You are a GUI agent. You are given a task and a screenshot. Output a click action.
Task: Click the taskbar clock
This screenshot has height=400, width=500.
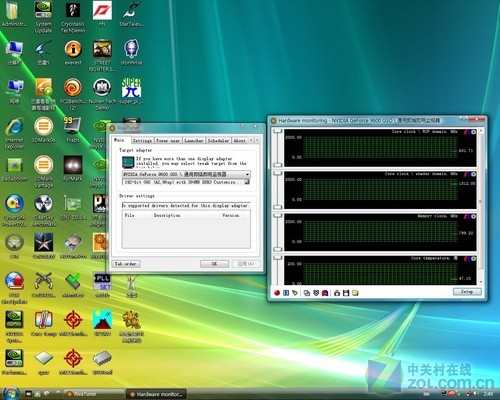[488, 394]
